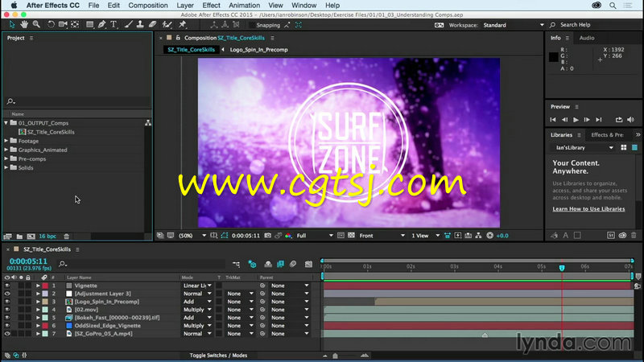Viewport: 644px width, 362px height.
Task: Expand the Graphics_Animated folder
Action: [6, 150]
